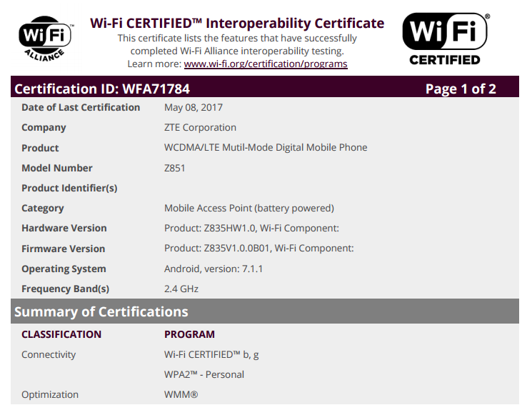Screen dimensions: 532x415
Task: Open the www.wi-fi.org/certification/programs link
Action: tap(266, 64)
